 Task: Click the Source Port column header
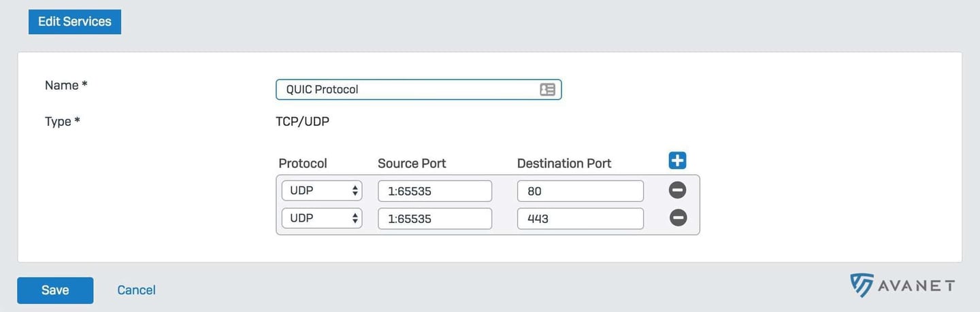[412, 163]
